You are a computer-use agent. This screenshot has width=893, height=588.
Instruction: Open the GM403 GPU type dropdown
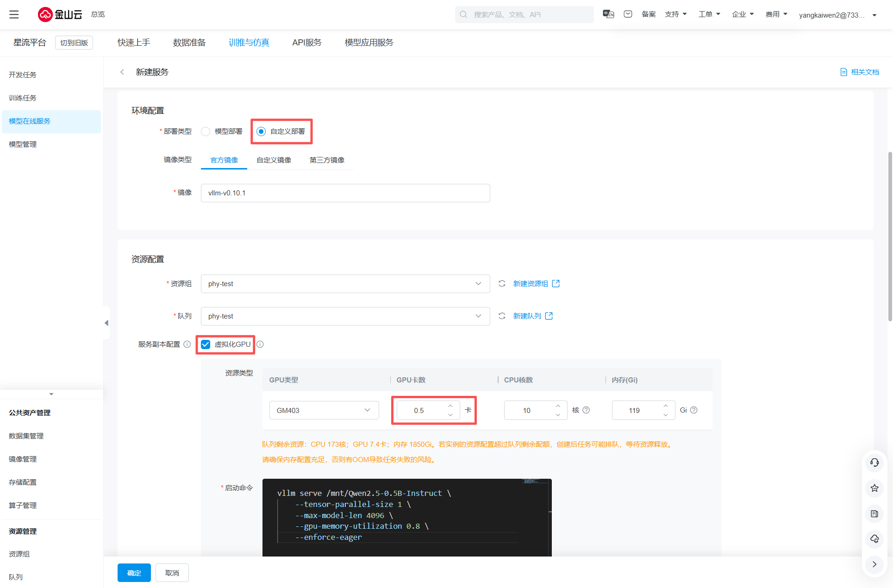tap(324, 410)
